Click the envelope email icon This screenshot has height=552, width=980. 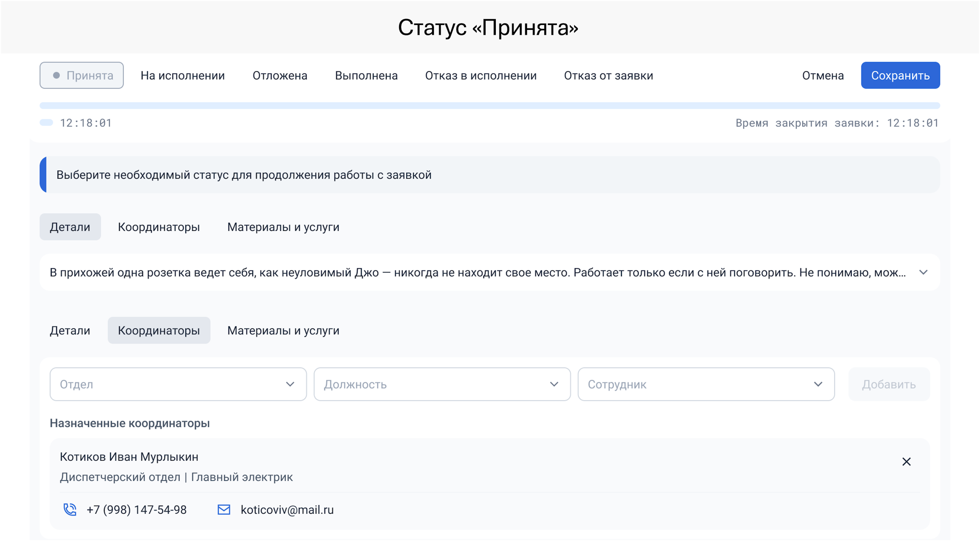[224, 509]
